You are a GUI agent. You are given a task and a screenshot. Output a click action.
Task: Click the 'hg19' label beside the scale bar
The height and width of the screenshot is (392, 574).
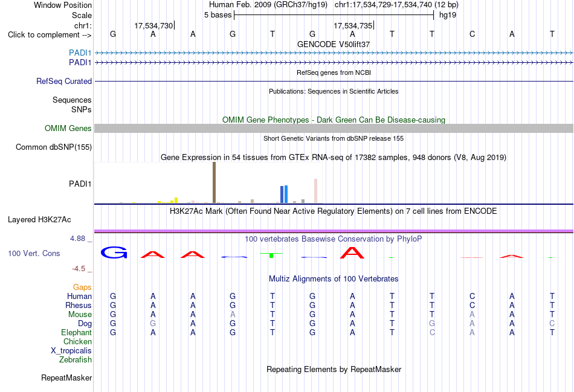click(x=448, y=15)
